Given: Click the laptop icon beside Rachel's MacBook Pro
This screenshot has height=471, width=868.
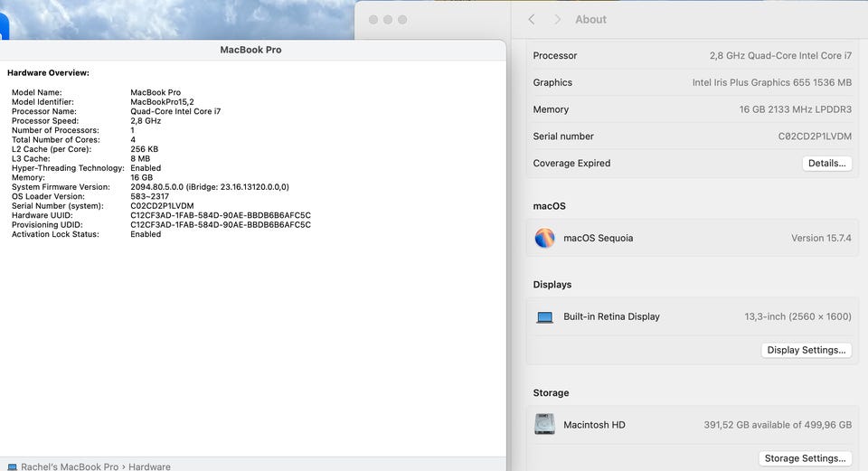Looking at the screenshot, I should (x=12, y=467).
